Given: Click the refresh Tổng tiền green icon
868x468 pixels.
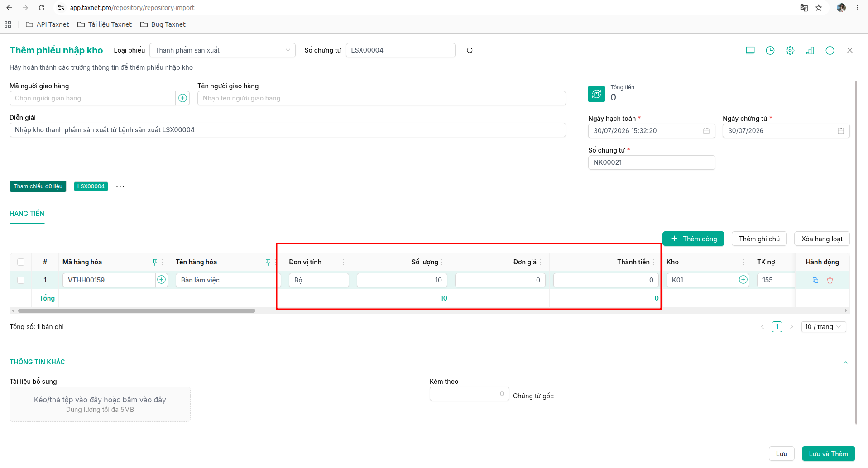Looking at the screenshot, I should [596, 94].
